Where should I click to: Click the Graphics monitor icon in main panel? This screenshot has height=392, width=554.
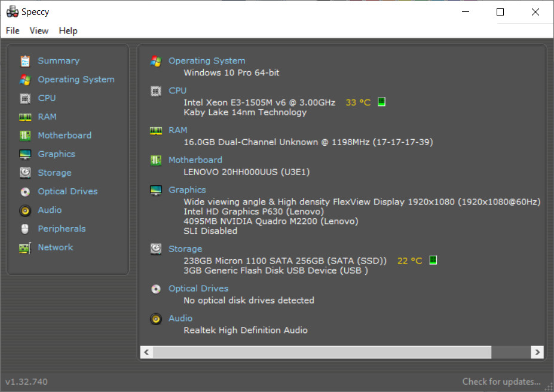(156, 191)
